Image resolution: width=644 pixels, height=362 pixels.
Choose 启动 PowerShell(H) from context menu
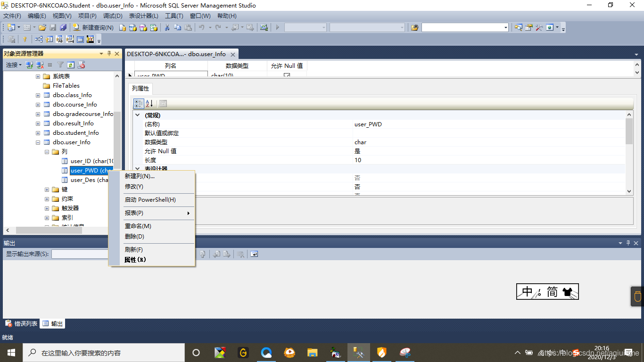(x=152, y=200)
